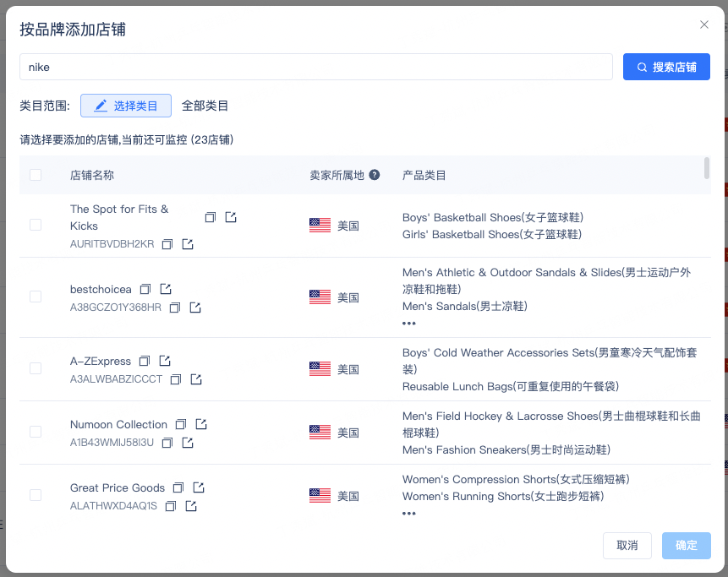Show help for 卖家所属地 column
728x577 pixels.
pyautogui.click(x=375, y=175)
